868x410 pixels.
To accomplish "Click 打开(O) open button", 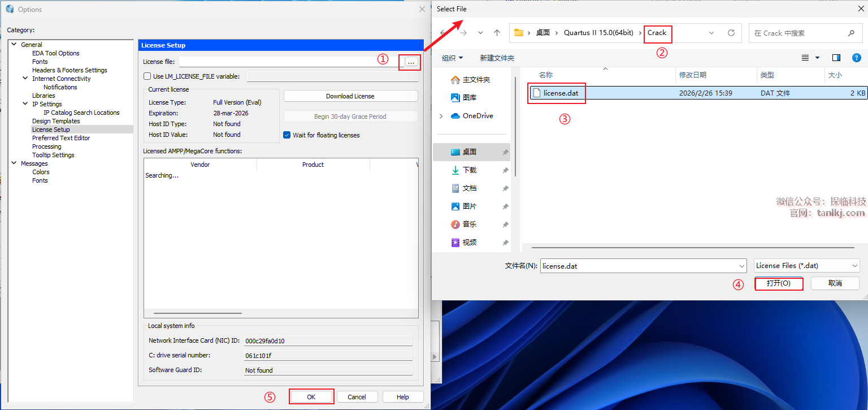I will pyautogui.click(x=779, y=283).
